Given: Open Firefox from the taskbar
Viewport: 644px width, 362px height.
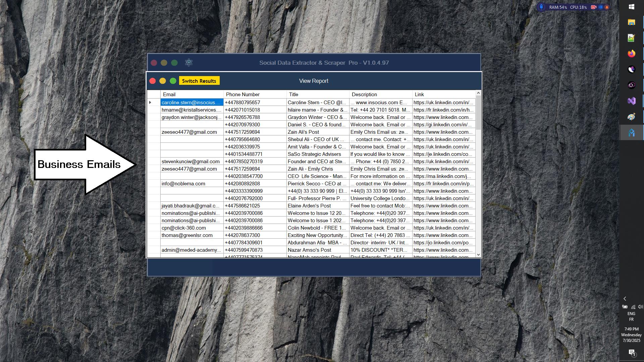Looking at the screenshot, I should [631, 54].
